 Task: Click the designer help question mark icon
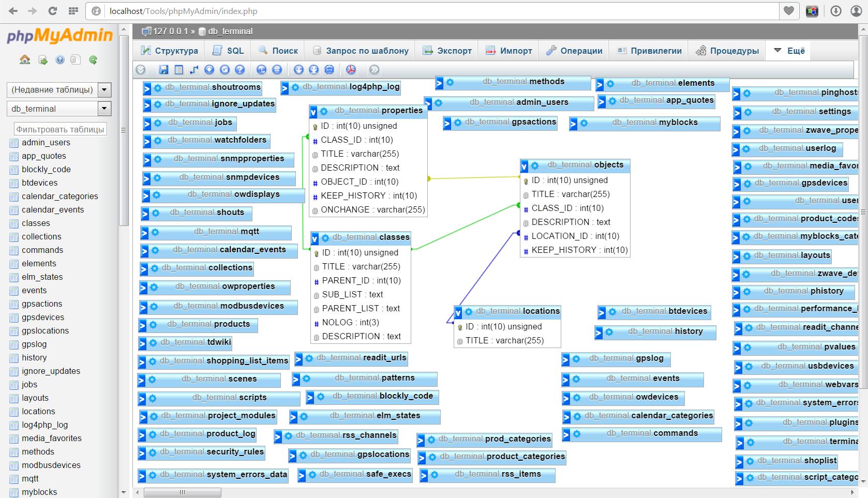[x=240, y=70]
